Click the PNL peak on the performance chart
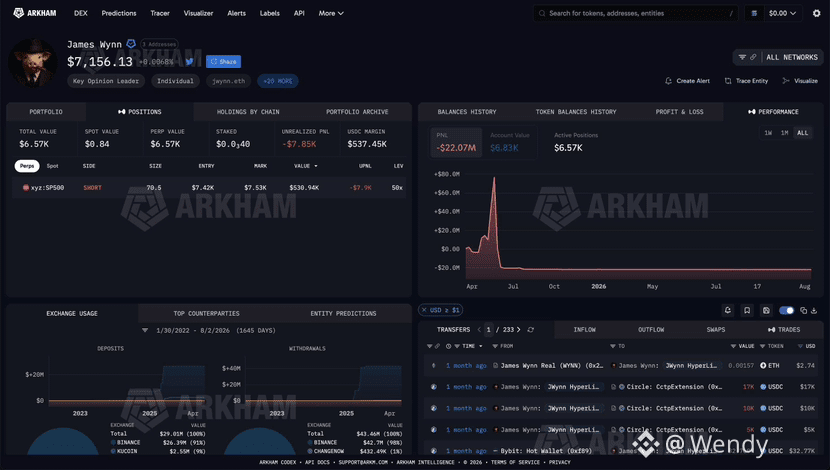The image size is (830, 470). pos(494,179)
